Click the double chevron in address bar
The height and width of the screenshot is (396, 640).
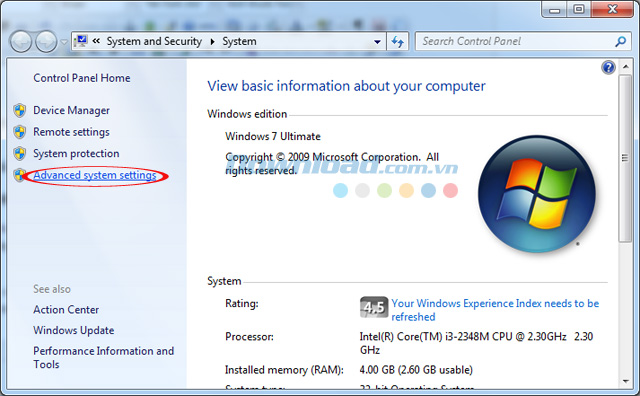(96, 41)
